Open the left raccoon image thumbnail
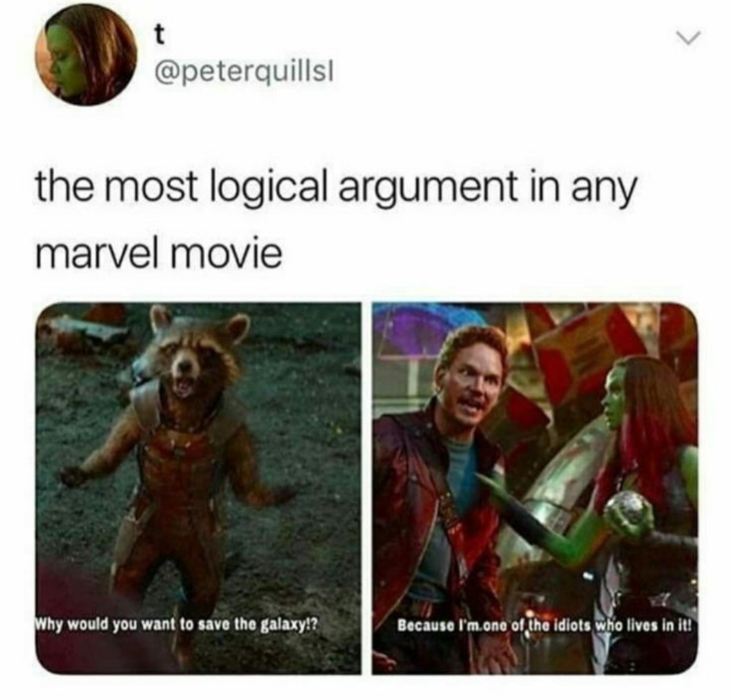Viewport: 731px width, 700px height. click(198, 488)
